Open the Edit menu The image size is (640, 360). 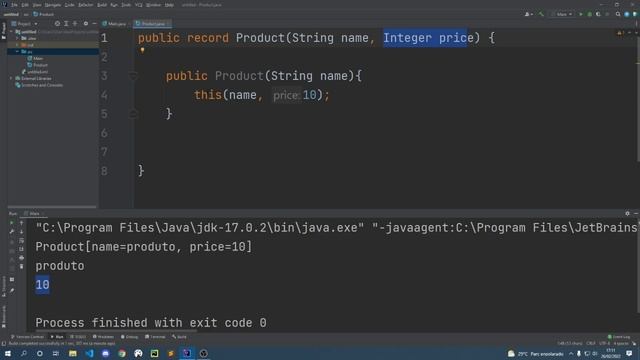click(x=25, y=5)
